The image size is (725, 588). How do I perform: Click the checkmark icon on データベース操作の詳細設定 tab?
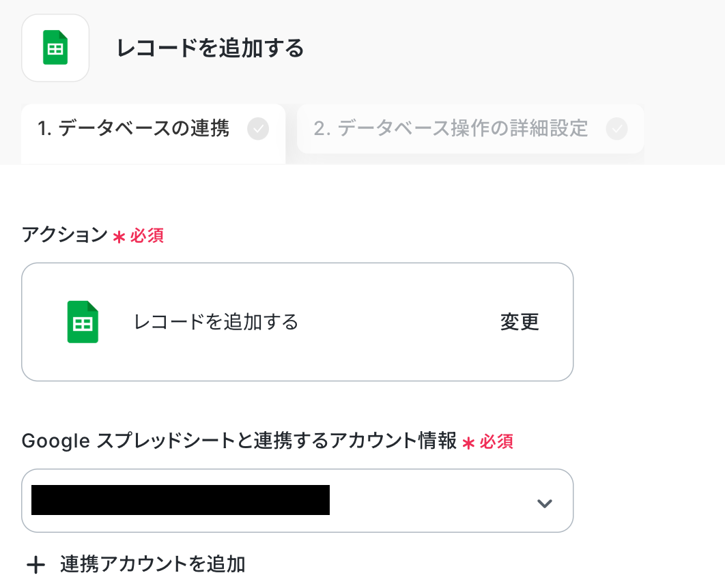[x=616, y=128]
